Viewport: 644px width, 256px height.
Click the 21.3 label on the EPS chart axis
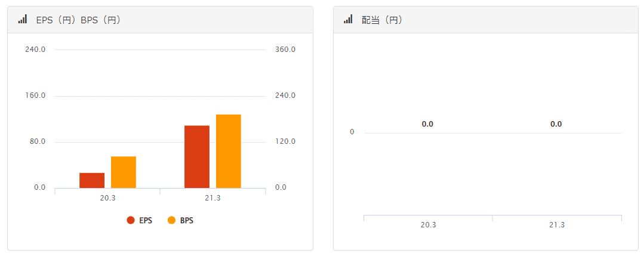[x=213, y=198]
